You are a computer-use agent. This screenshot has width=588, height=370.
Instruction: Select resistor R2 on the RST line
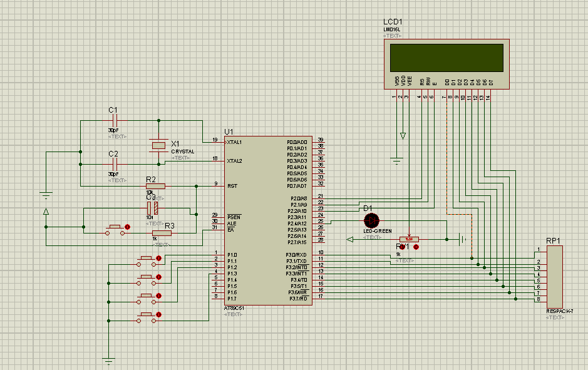pos(156,187)
